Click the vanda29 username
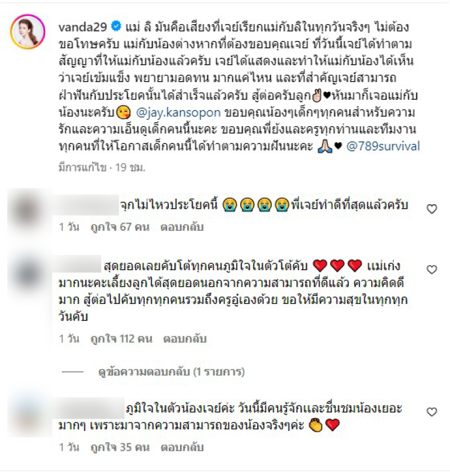The width and height of the screenshot is (450, 476). [83, 27]
